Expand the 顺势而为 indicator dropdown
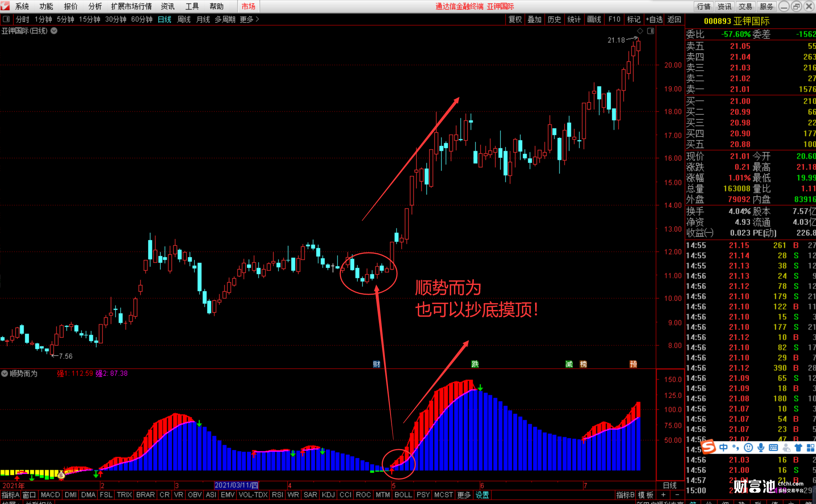This screenshot has height=504, width=816. 5,373
